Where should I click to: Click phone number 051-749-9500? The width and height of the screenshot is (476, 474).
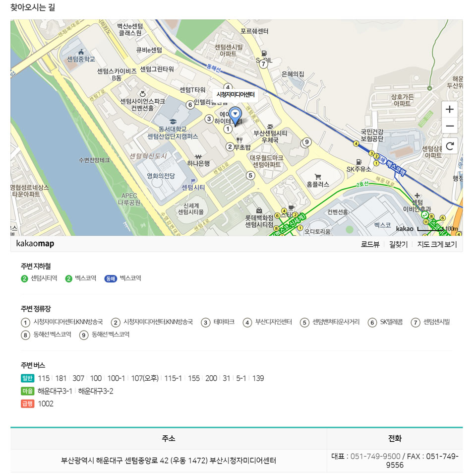375,456
